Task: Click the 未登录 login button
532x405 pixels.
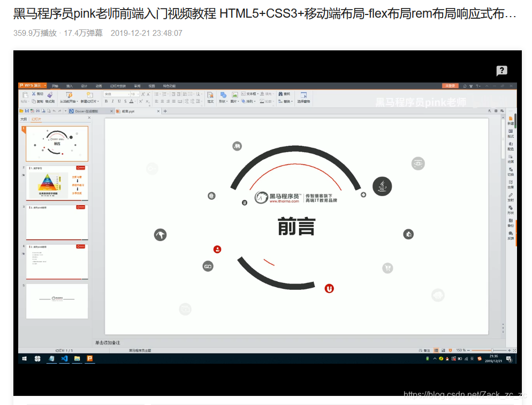Action: click(450, 86)
